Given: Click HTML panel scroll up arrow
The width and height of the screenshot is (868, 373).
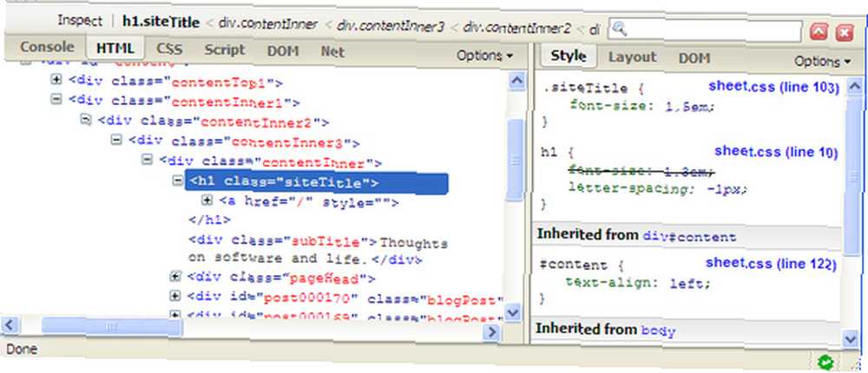Looking at the screenshot, I should 516,82.
